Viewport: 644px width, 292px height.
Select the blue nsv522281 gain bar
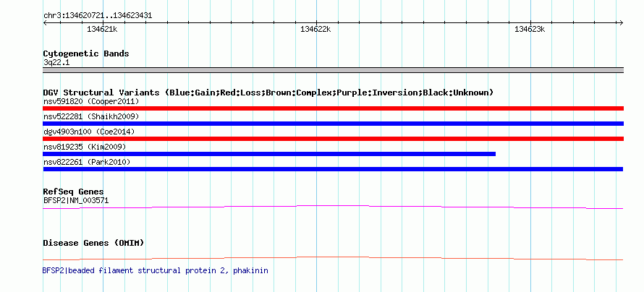[x=333, y=124]
